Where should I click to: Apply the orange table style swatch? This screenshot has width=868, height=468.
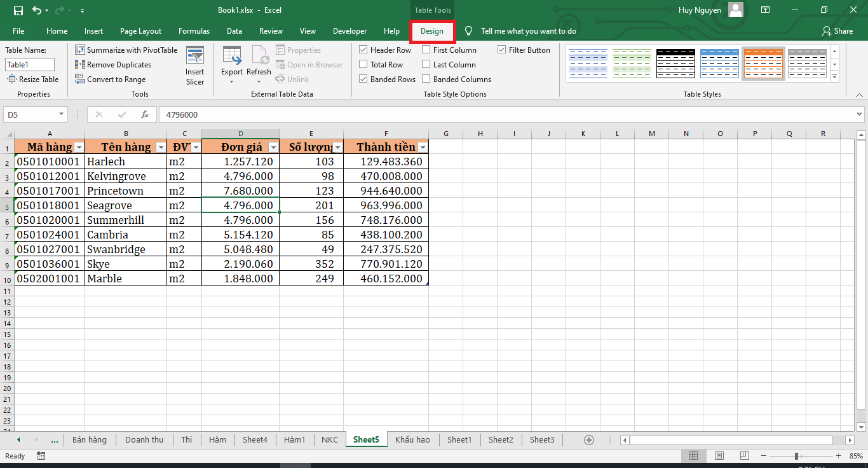[763, 63]
